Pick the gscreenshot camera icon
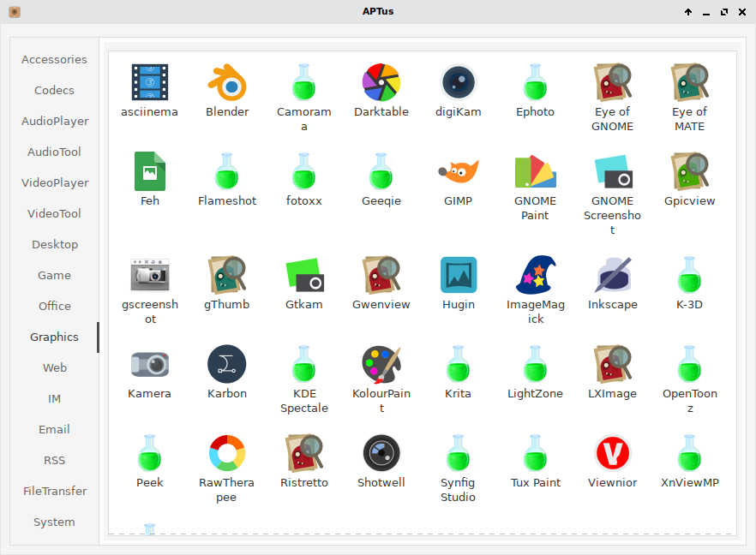The width and height of the screenshot is (756, 555). click(149, 275)
